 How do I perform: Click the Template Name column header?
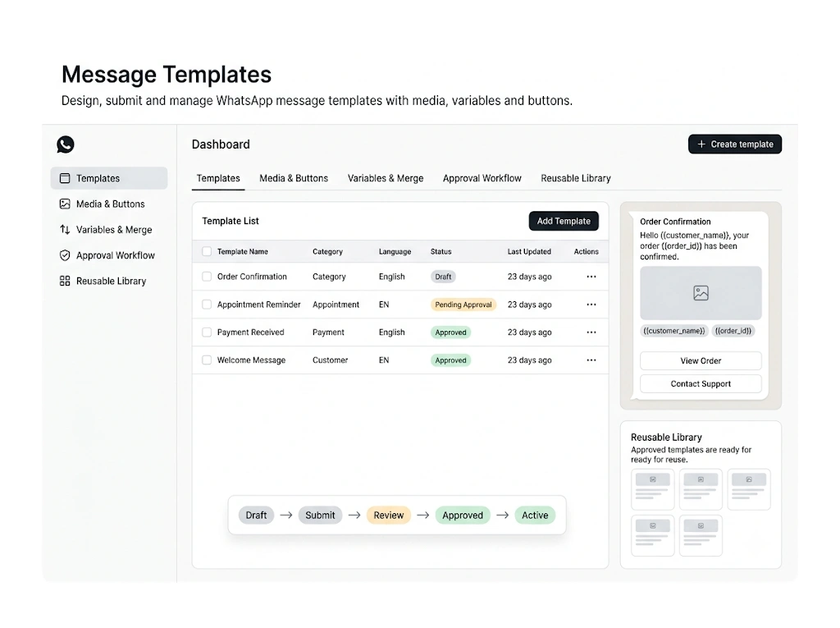[243, 251]
